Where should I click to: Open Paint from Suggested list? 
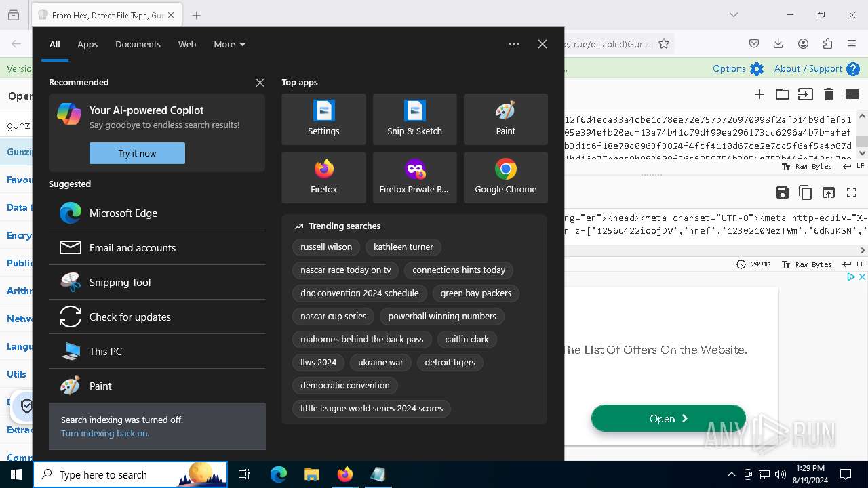[x=157, y=386]
